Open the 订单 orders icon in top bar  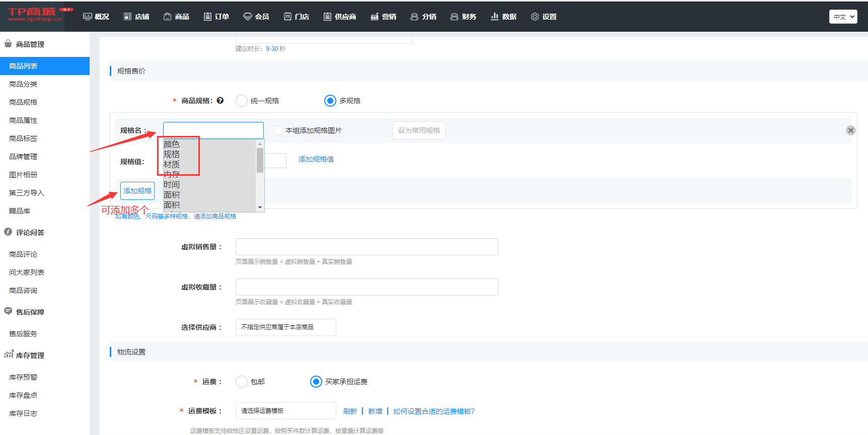point(207,17)
